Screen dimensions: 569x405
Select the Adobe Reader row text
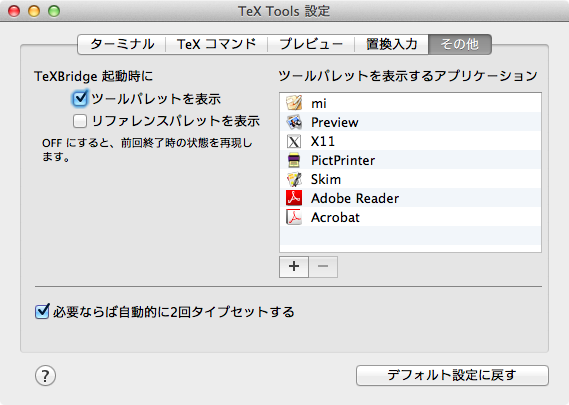coord(355,198)
